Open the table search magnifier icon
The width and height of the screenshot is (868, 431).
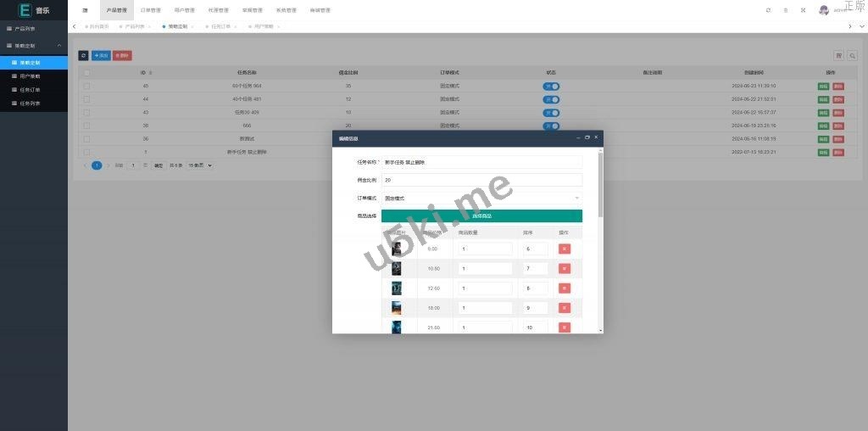tap(852, 55)
